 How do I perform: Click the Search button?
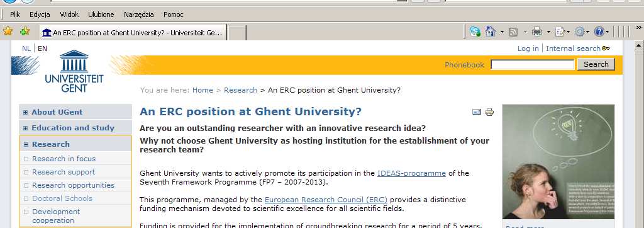596,64
